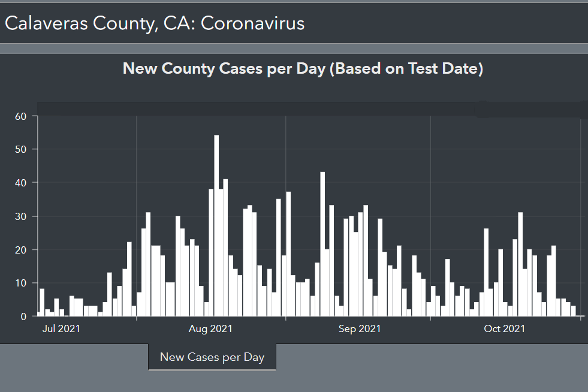Click the Oct 2021 x-axis label
The width and height of the screenshot is (588, 392).
[x=505, y=328]
